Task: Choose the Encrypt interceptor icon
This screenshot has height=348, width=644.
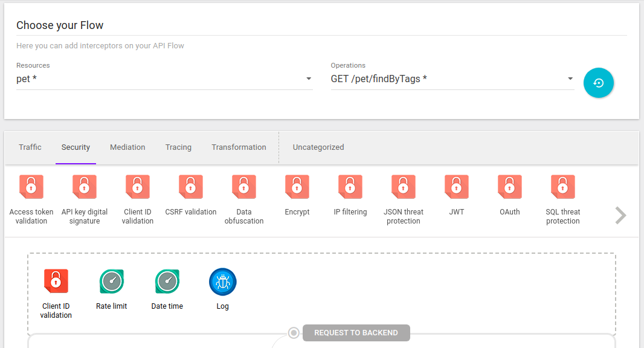Action: coord(297,187)
